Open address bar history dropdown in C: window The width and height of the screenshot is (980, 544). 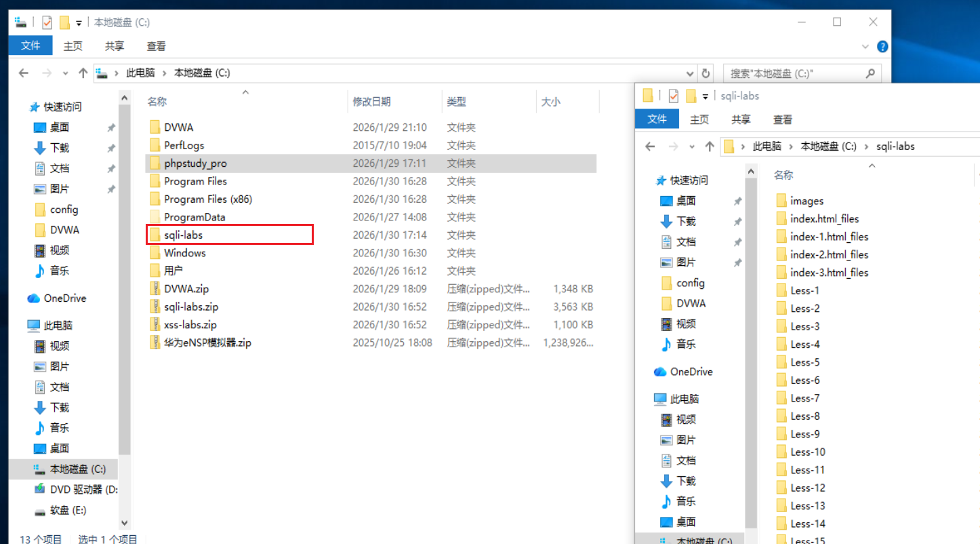(x=691, y=73)
